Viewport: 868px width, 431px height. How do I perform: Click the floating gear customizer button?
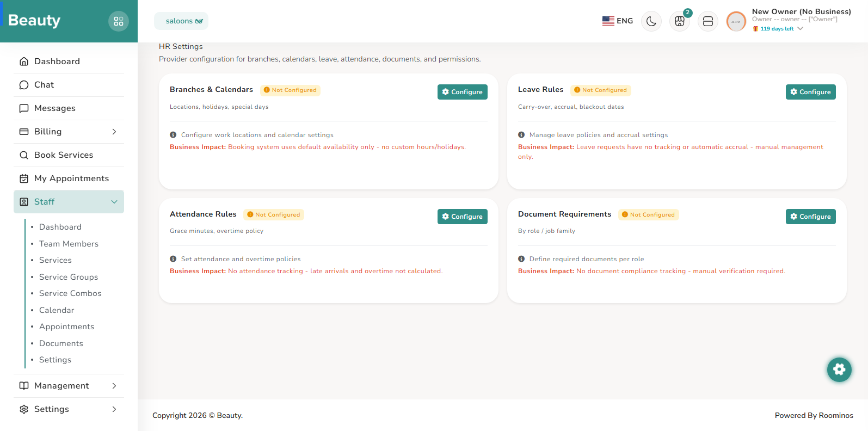pos(839,370)
